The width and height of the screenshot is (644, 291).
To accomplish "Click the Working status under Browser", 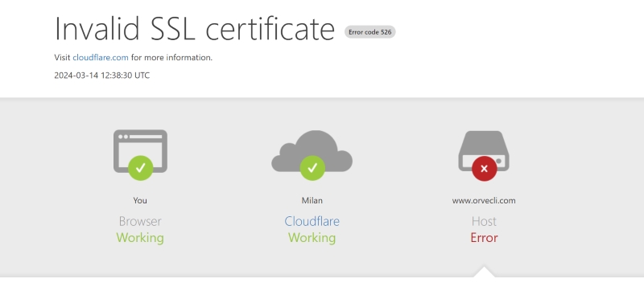I will point(140,238).
